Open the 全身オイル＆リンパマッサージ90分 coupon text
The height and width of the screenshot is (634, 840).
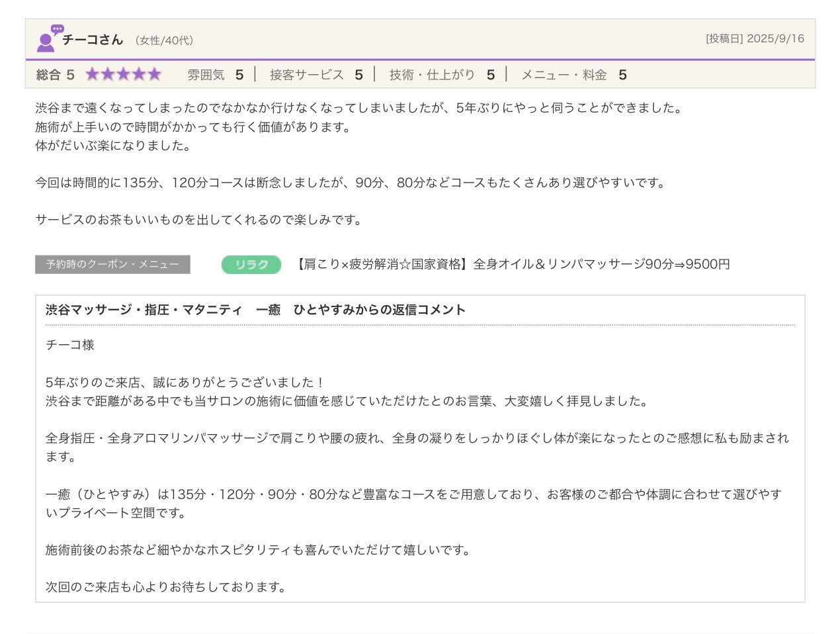(513, 265)
